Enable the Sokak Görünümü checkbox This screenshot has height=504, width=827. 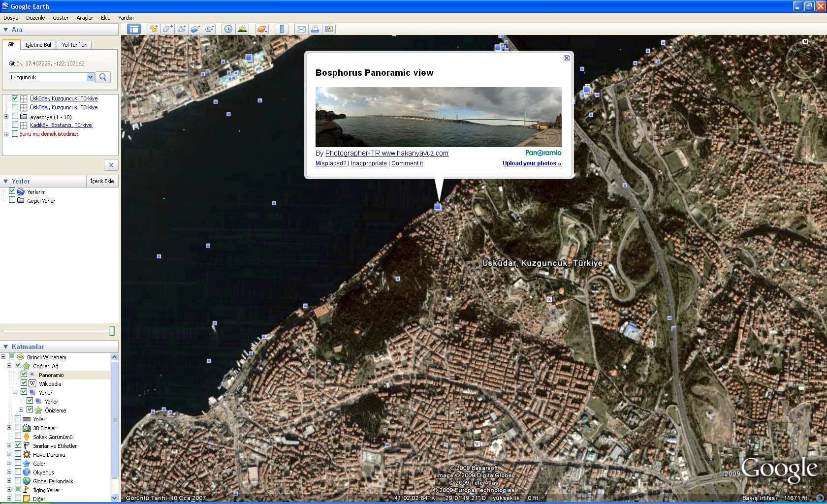(18, 436)
